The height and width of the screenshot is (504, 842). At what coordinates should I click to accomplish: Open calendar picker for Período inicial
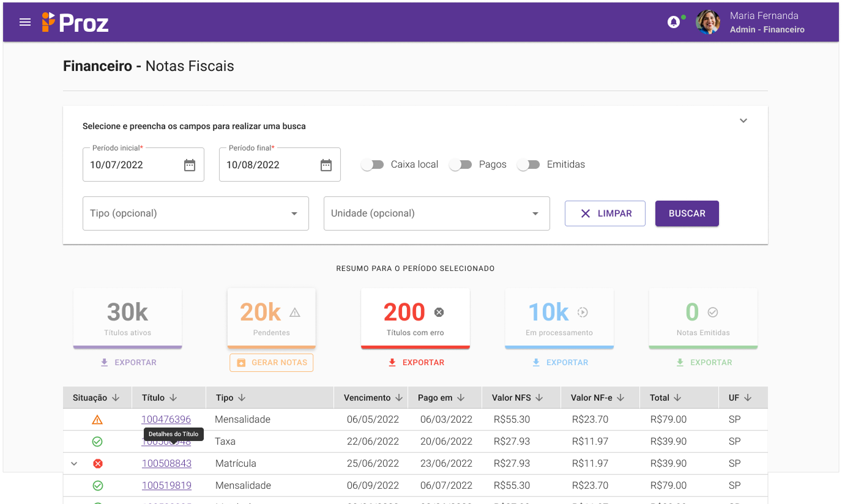pos(190,165)
